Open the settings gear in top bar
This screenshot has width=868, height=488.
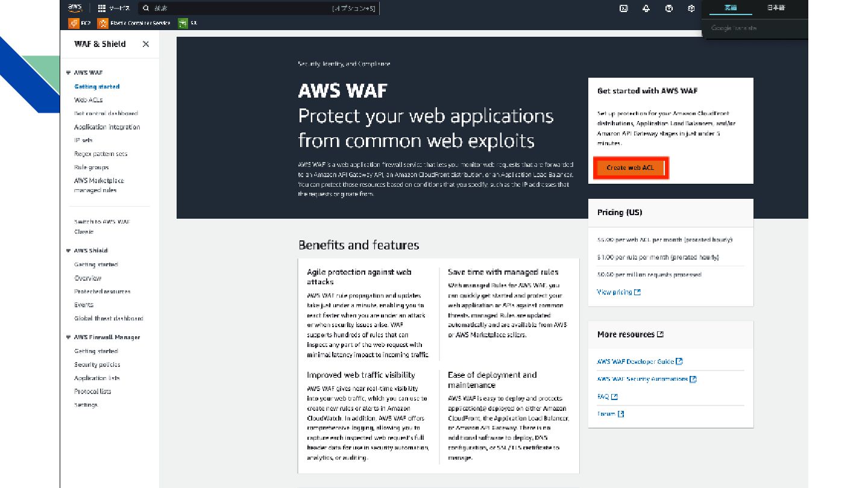coord(691,8)
